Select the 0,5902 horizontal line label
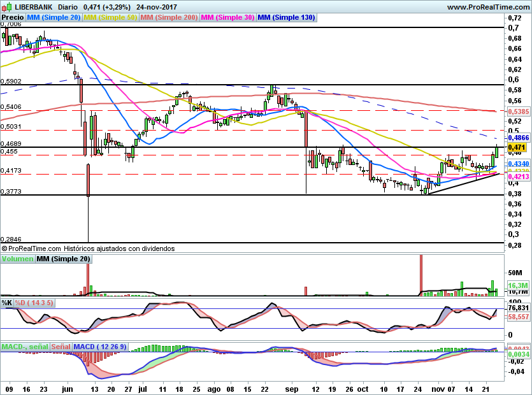The height and width of the screenshot is (395, 532). [x=11, y=82]
